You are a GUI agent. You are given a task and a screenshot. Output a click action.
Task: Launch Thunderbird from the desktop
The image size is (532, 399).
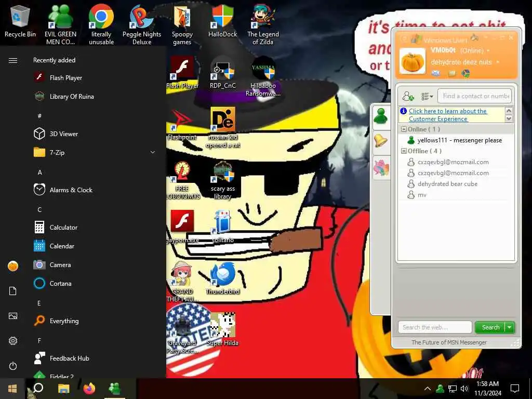tap(222, 278)
